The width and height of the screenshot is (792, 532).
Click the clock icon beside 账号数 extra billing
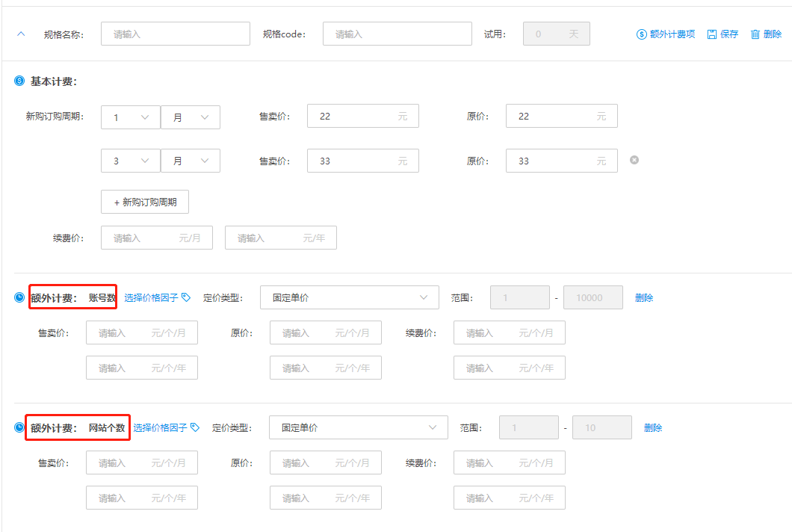pyautogui.click(x=19, y=297)
